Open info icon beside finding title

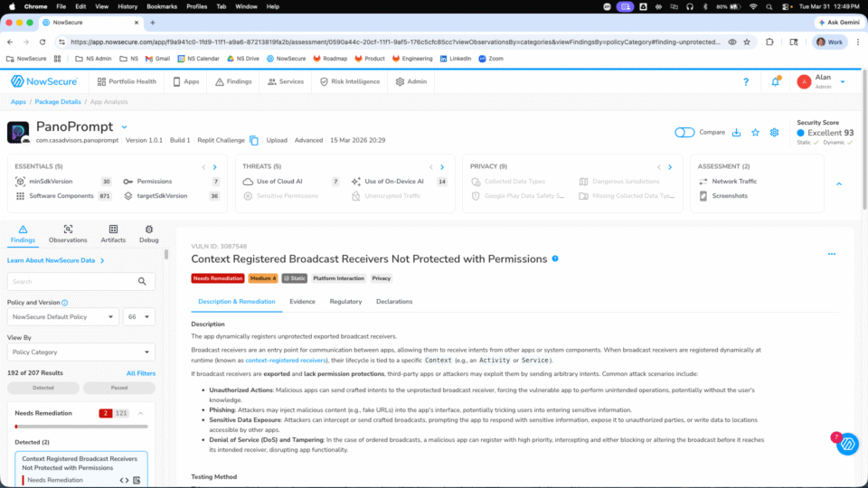tap(555, 259)
